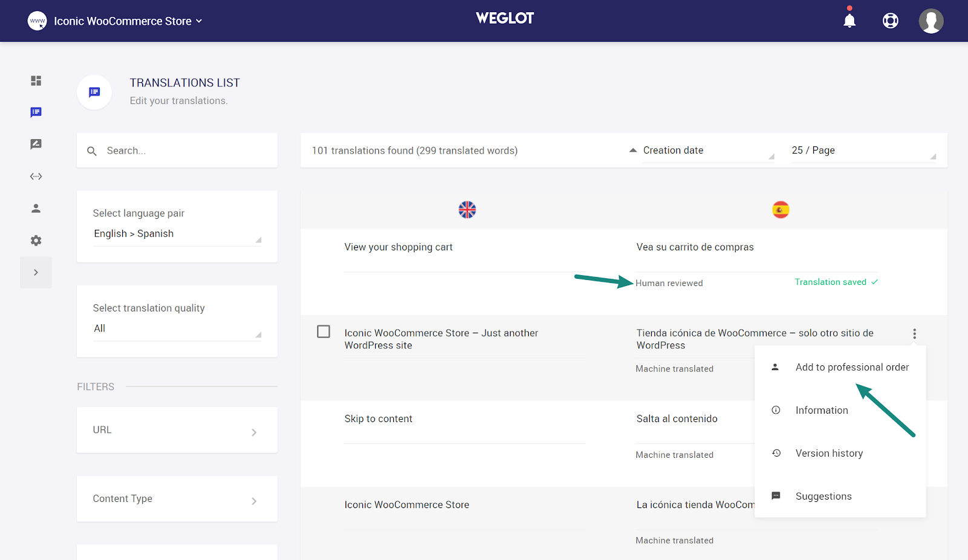Screen dimensions: 968x560
Task: Open translations list icon in sidebar
Action: (x=36, y=112)
